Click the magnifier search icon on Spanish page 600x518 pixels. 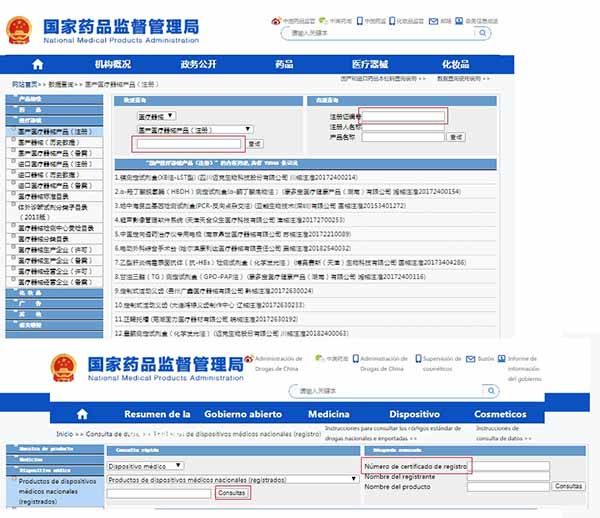(491, 391)
